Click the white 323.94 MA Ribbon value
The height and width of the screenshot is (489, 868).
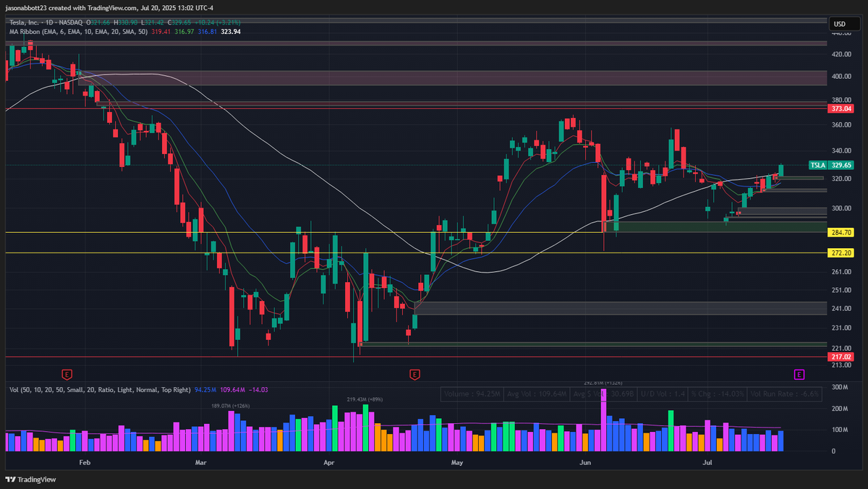point(231,32)
